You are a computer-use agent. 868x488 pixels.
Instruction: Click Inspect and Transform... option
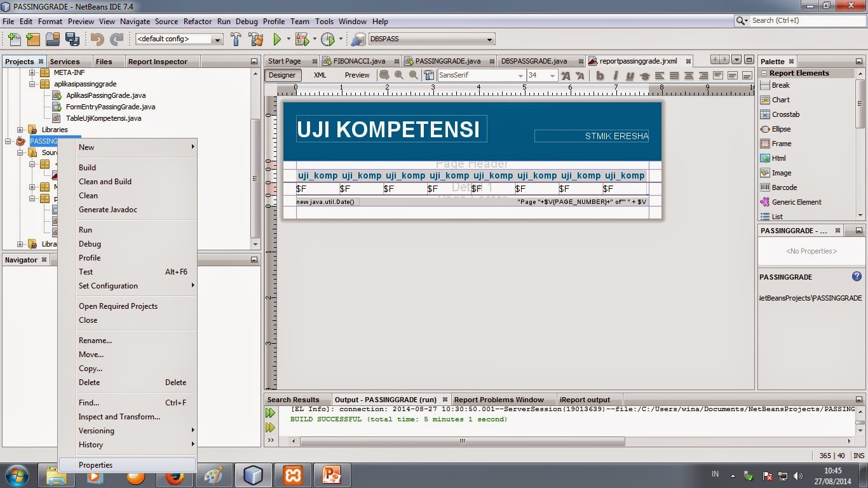coord(127,417)
